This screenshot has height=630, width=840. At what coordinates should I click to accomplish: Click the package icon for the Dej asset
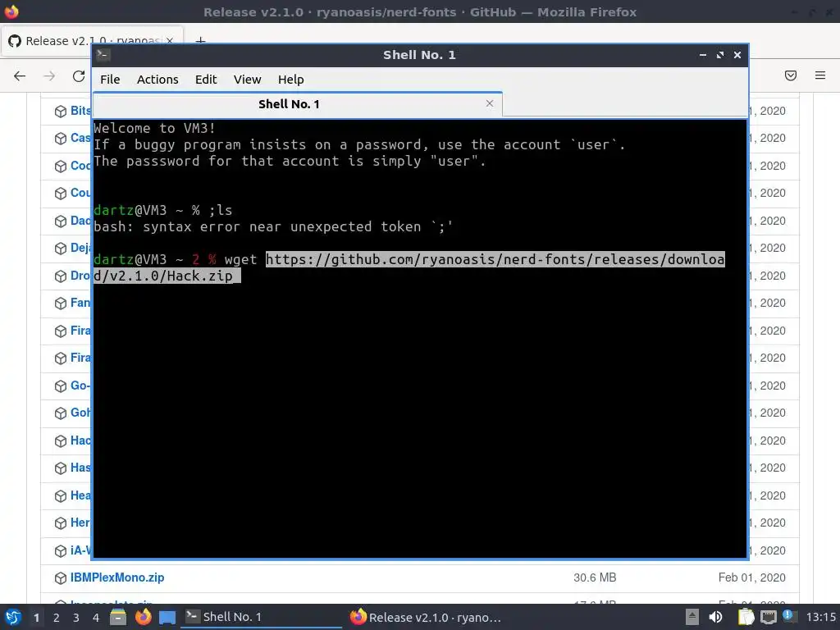tap(60, 248)
